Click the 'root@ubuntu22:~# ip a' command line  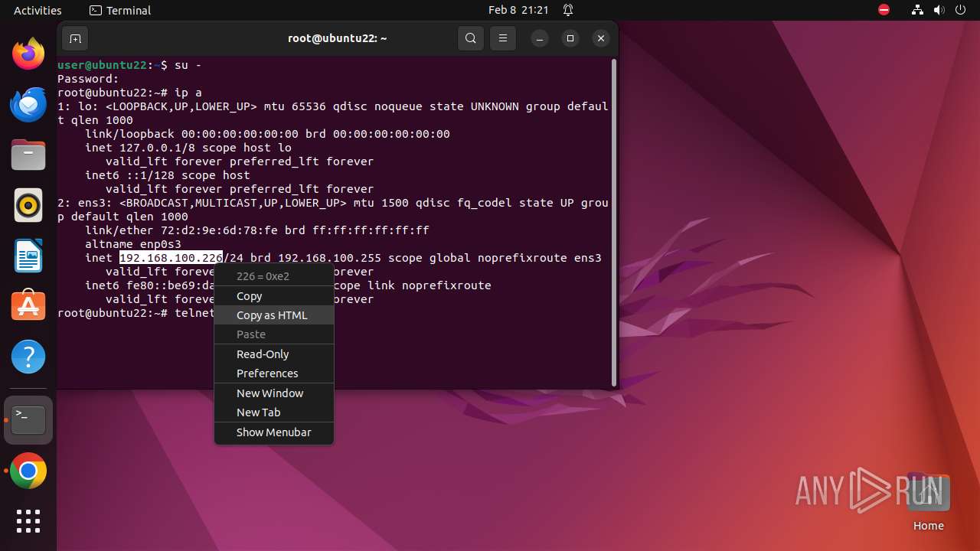tap(129, 93)
